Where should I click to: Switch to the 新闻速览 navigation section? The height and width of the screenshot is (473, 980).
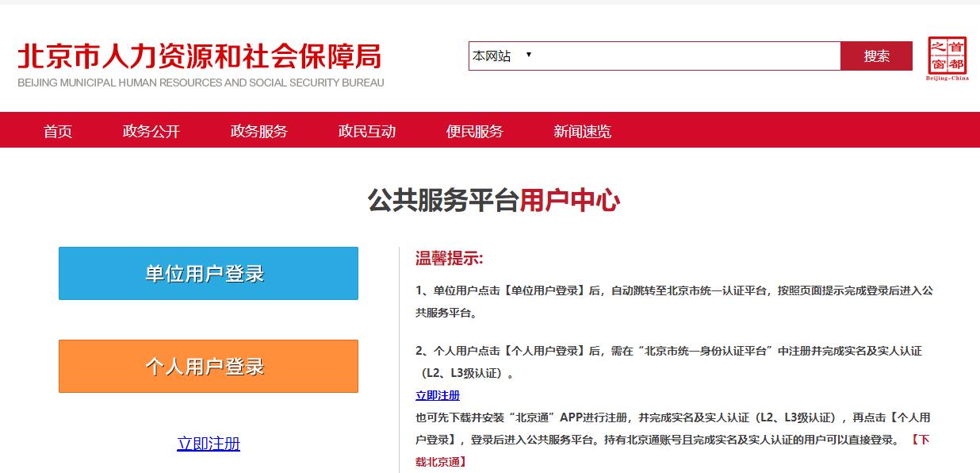click(x=583, y=131)
